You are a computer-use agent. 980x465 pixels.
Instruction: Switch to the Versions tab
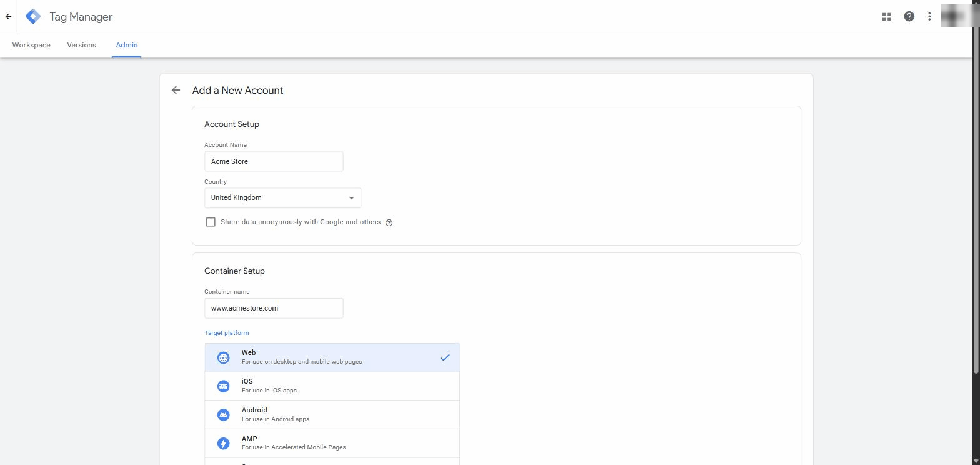pyautogui.click(x=81, y=45)
